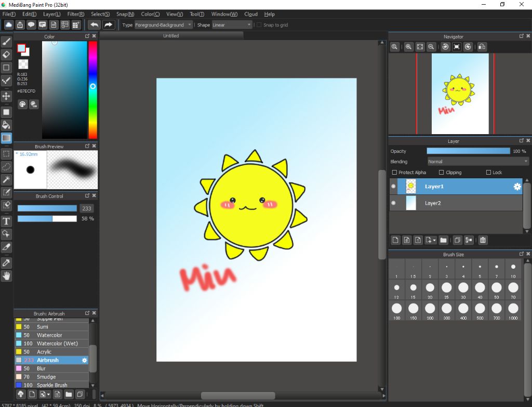
Task: Zoom out using Navigator magnifier minus
Action: click(x=431, y=47)
